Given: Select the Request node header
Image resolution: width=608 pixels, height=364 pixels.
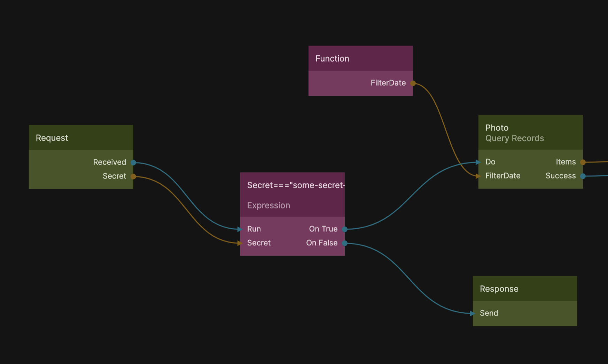Looking at the screenshot, I should [x=81, y=138].
